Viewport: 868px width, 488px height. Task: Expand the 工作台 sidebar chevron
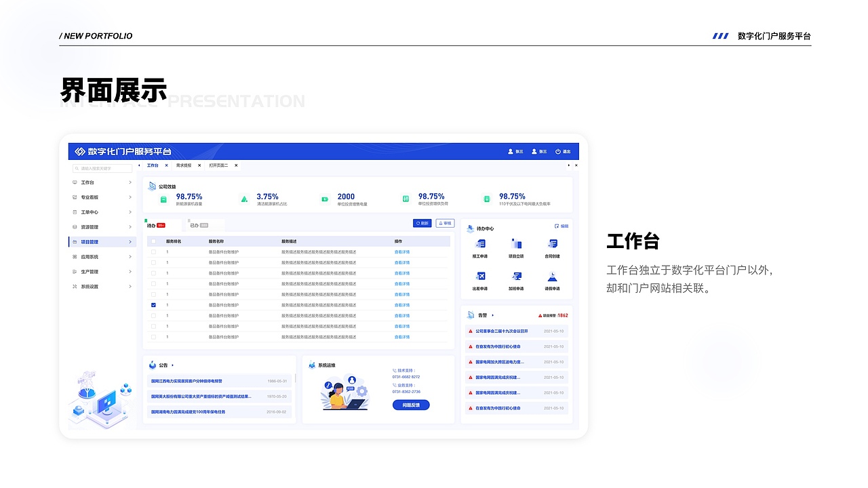[130, 182]
